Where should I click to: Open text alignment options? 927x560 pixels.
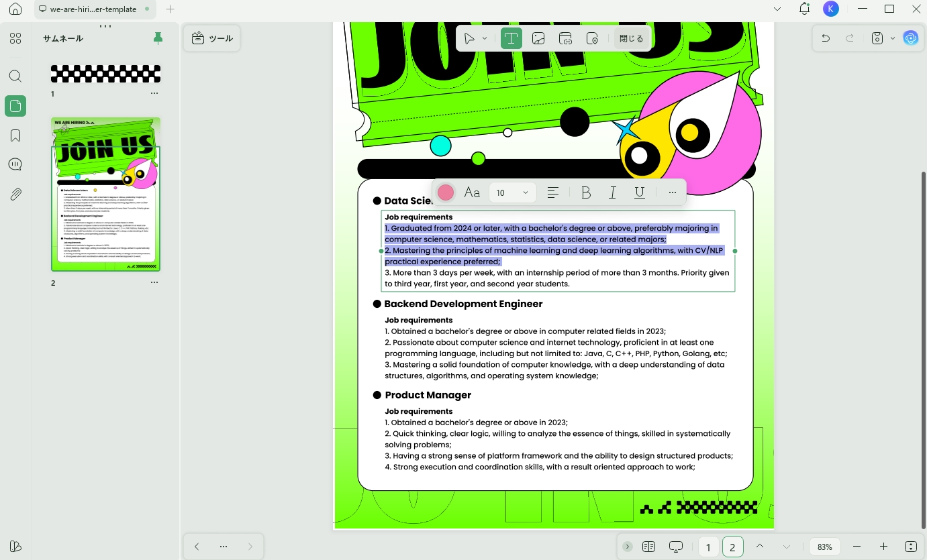point(553,192)
